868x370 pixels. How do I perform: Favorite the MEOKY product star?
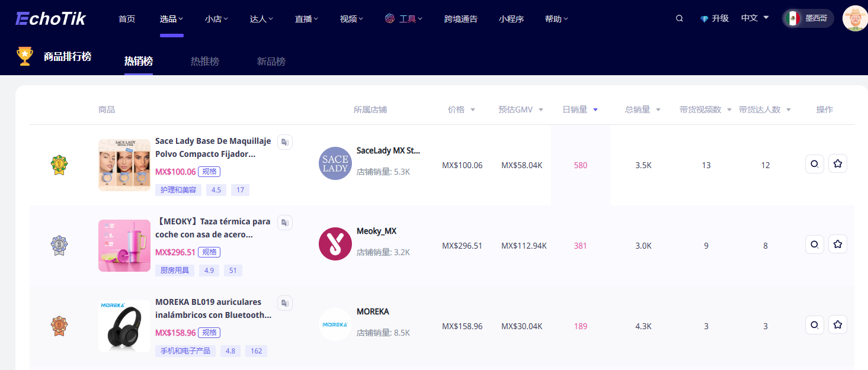[838, 244]
